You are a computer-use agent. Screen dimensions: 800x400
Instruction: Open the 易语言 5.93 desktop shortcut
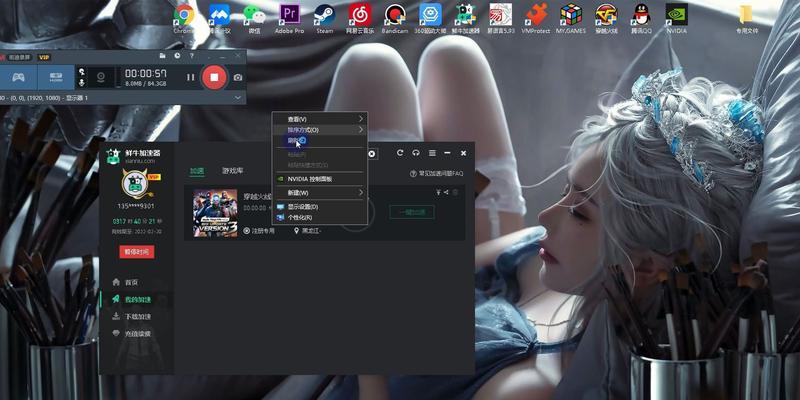501,18
